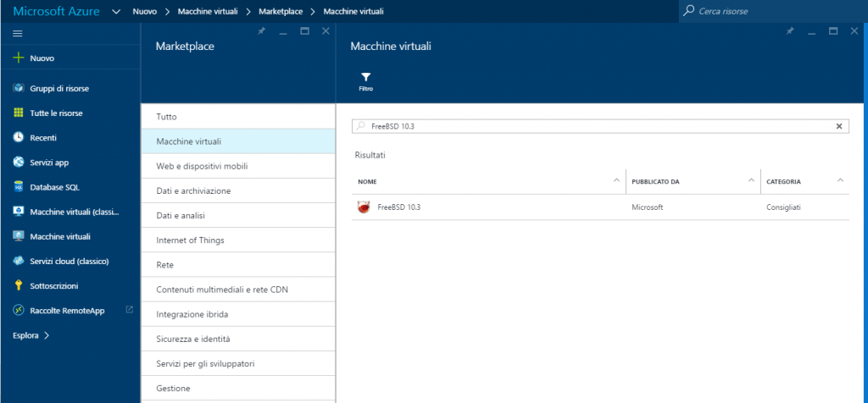
Task: Click the Macchine virtuali monitor icon in sidebar
Action: tap(19, 236)
